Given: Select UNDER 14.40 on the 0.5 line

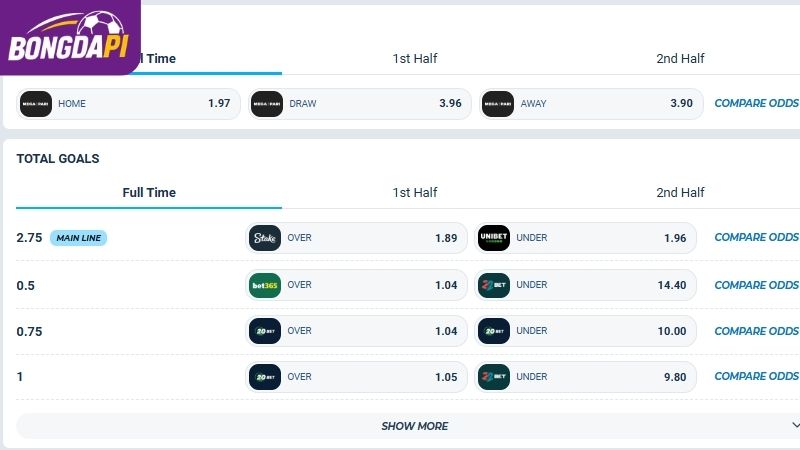Looking at the screenshot, I should pyautogui.click(x=585, y=285).
